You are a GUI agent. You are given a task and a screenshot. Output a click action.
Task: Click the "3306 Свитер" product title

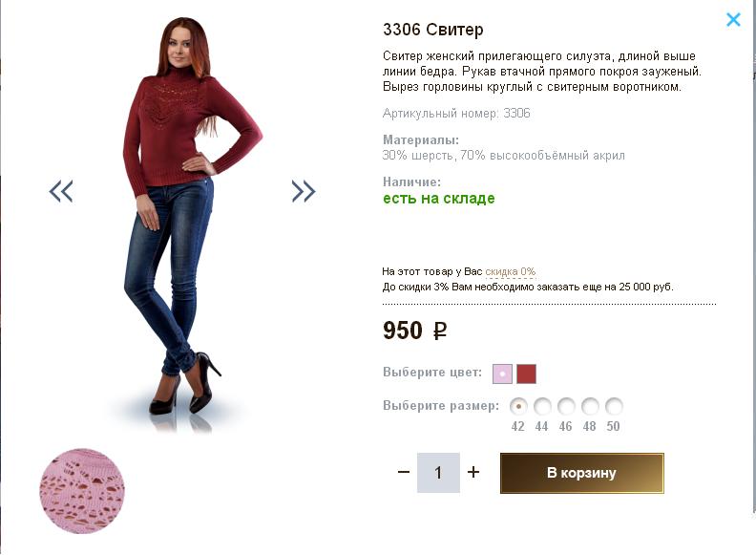(433, 30)
